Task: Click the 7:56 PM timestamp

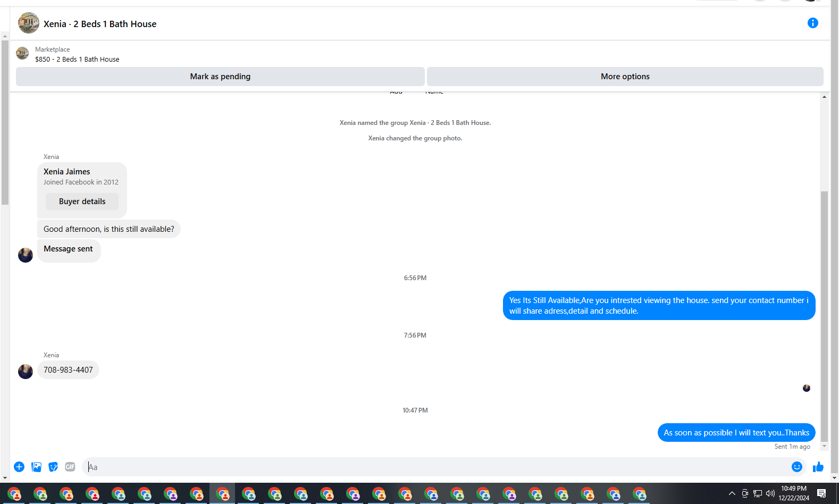Action: pyautogui.click(x=415, y=335)
